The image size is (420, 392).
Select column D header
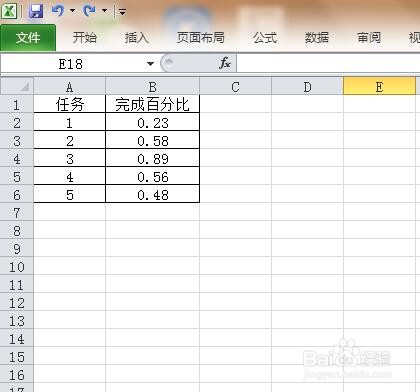(x=307, y=87)
